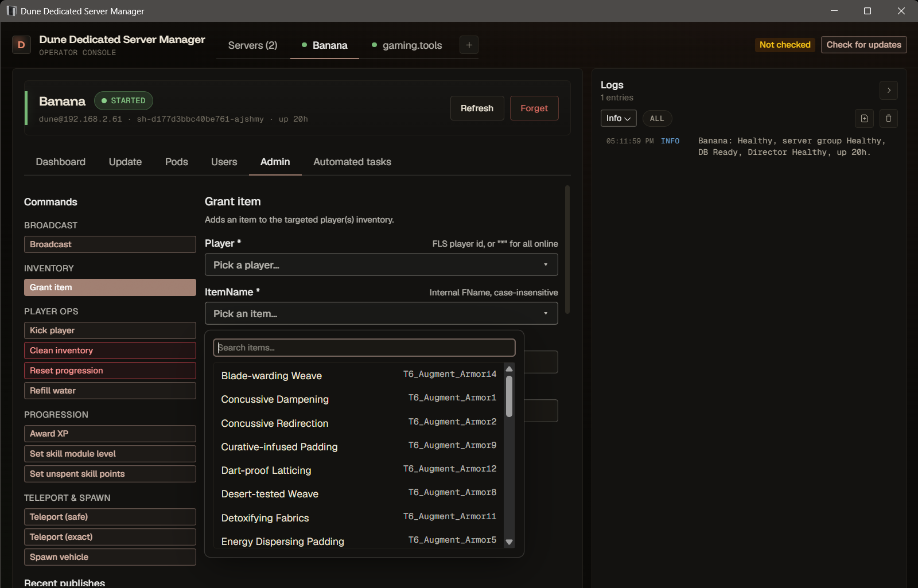Open the Info log level dropdown
918x588 pixels.
619,118
